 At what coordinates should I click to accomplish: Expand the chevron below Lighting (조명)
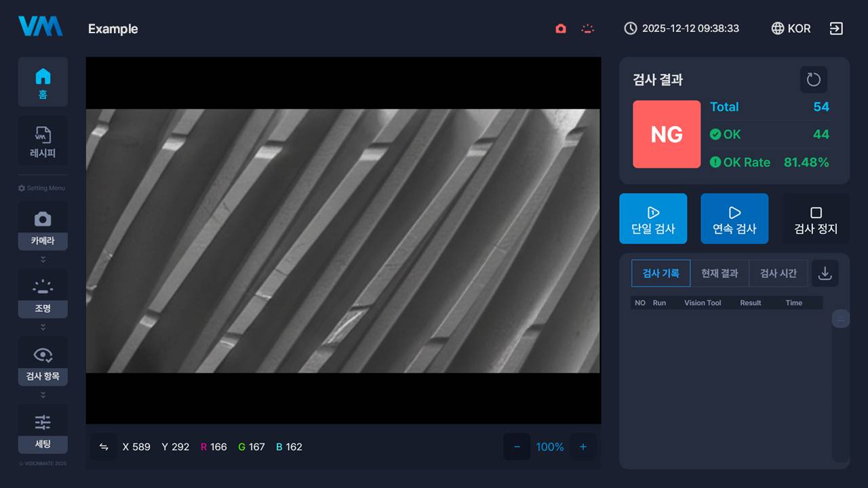point(43,327)
